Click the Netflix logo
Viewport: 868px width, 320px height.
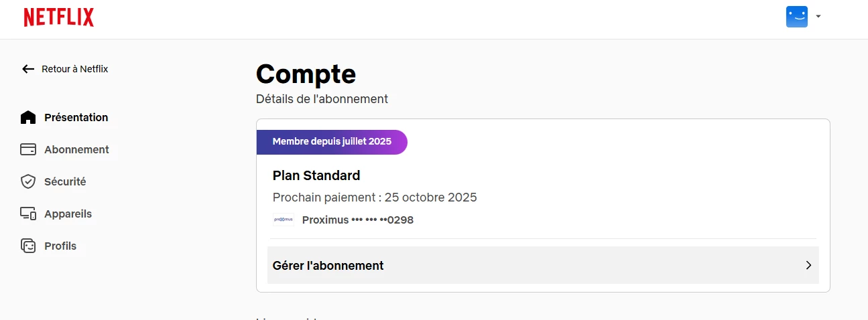tap(59, 17)
